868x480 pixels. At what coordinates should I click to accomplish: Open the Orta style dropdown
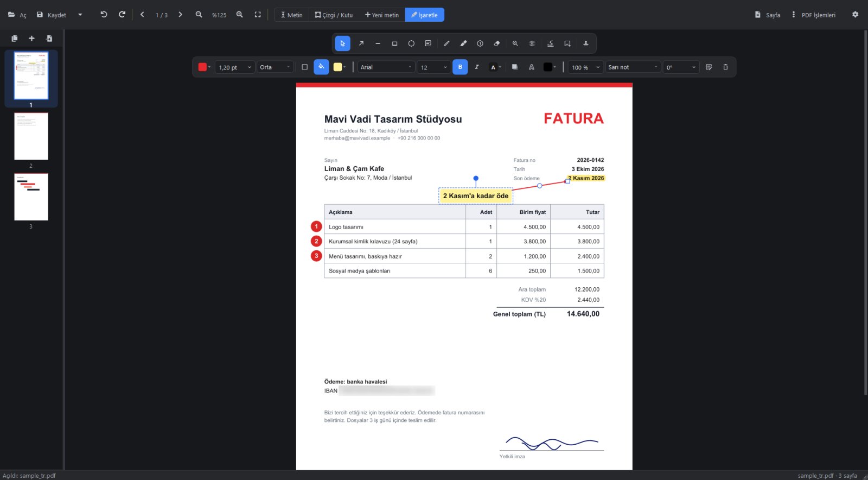(x=275, y=67)
